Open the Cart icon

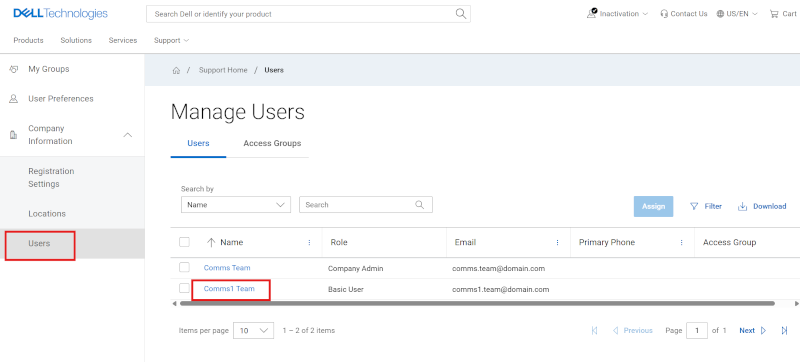click(x=774, y=14)
